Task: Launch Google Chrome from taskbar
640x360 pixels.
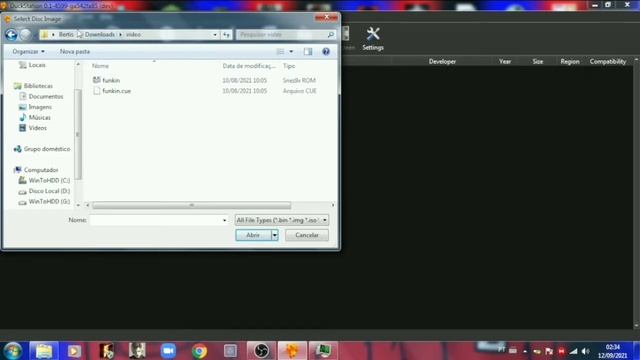Action: (x=199, y=351)
